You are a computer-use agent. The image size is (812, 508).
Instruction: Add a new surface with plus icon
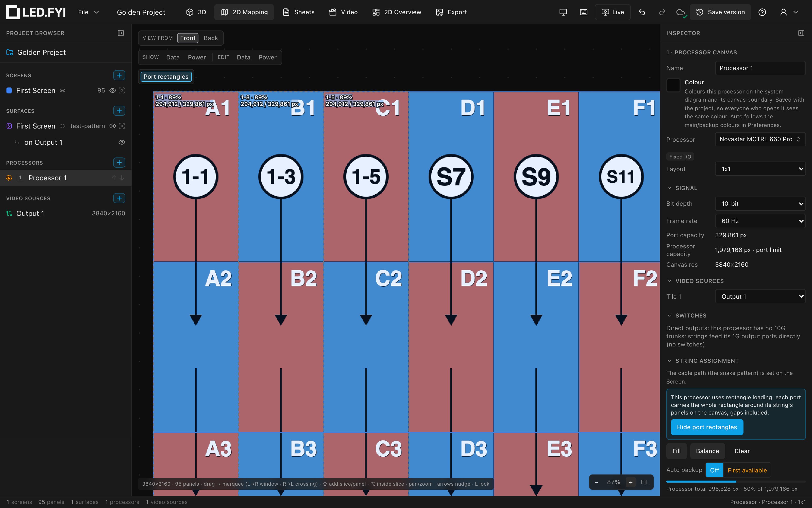click(119, 110)
